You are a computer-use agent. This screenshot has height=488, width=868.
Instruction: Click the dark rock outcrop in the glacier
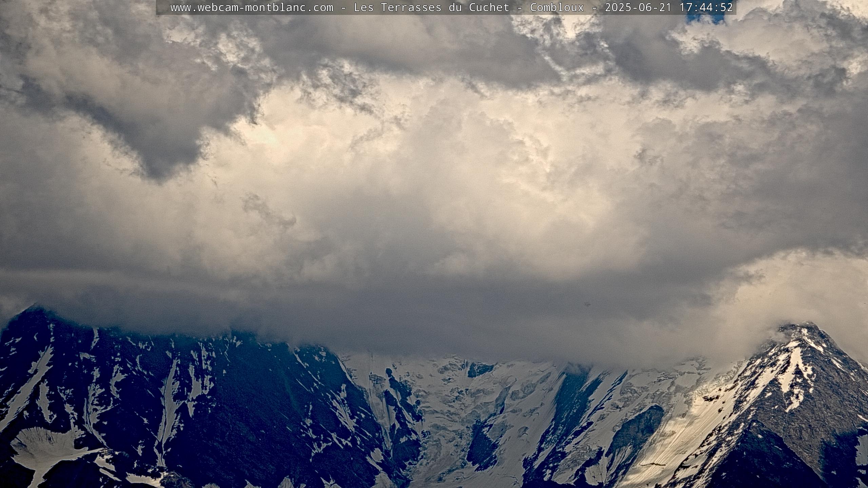(x=481, y=369)
